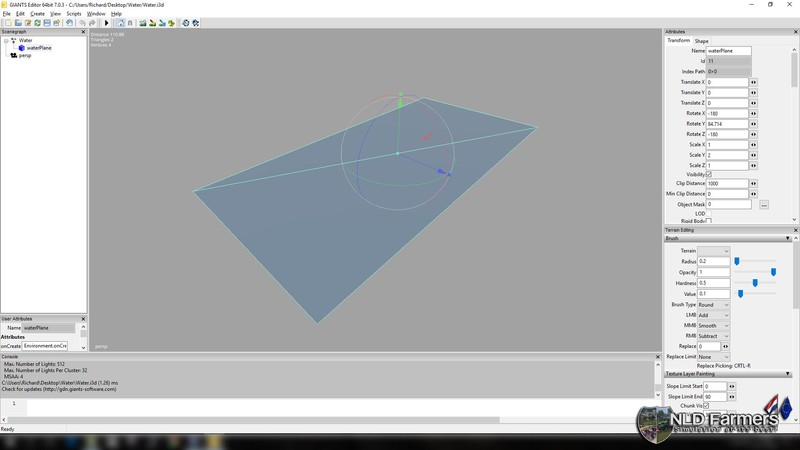This screenshot has width=800, height=450.
Task: Click the Rotate Y stepper button
Action: (x=753, y=124)
